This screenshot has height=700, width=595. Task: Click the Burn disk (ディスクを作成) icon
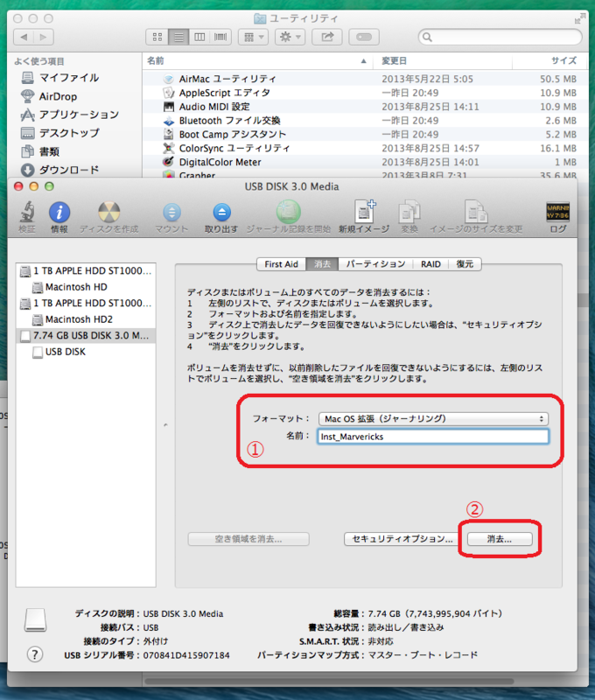pyautogui.click(x=108, y=212)
